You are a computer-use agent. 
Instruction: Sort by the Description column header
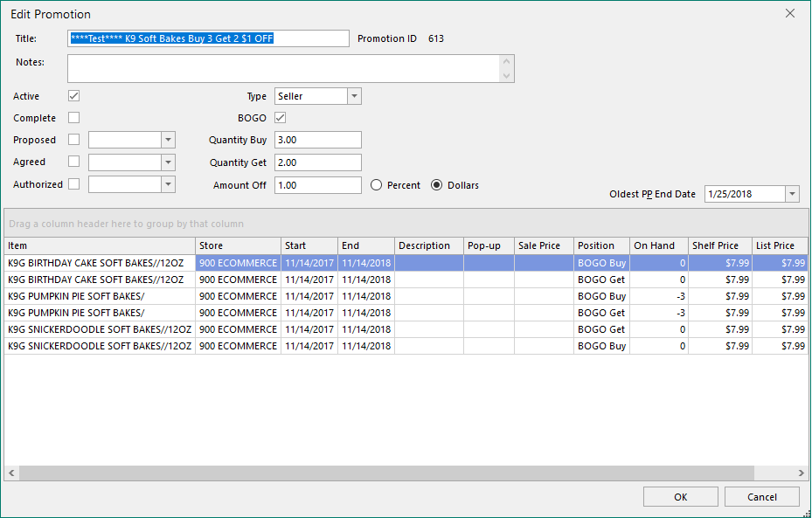(x=429, y=245)
